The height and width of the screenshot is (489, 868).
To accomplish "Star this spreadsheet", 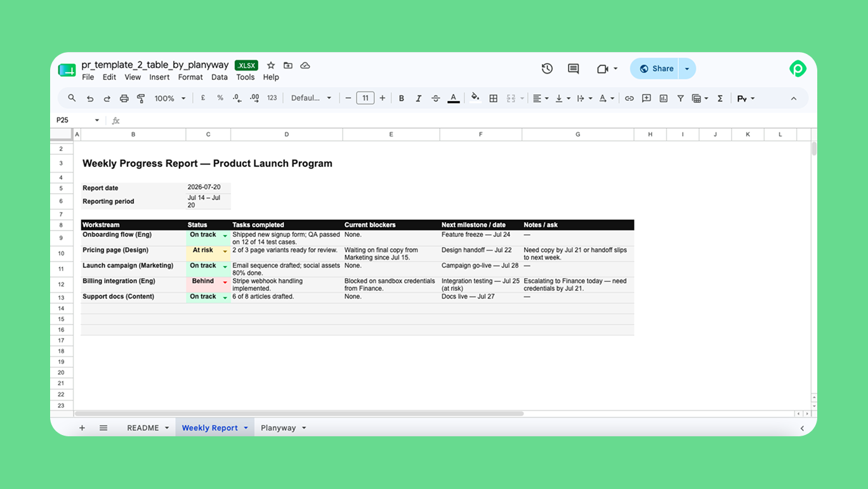I will point(271,65).
